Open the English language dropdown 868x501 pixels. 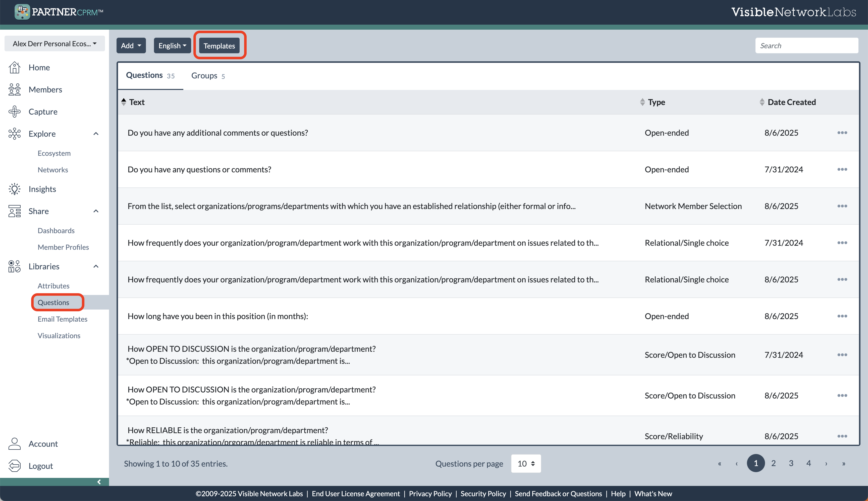coord(172,45)
